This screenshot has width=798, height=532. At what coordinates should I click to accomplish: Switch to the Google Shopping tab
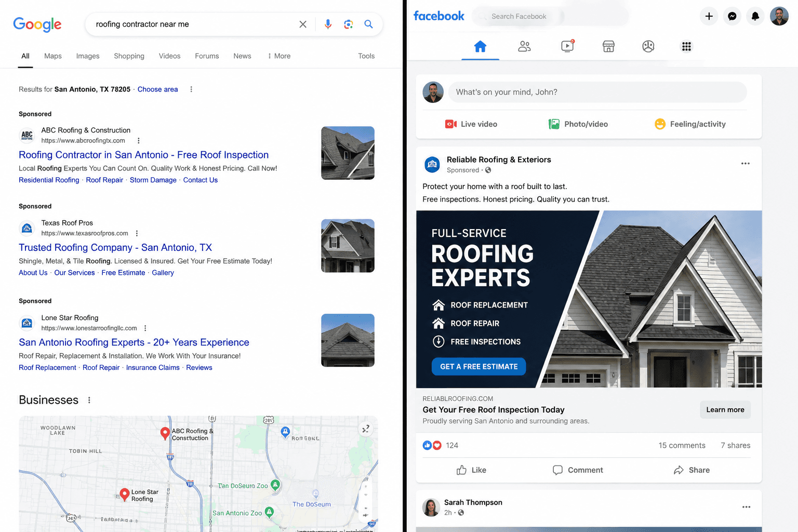[129, 56]
